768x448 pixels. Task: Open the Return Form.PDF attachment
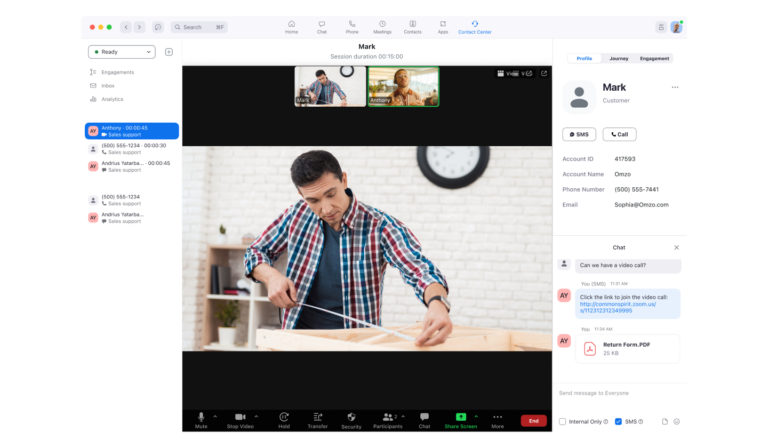tap(627, 349)
